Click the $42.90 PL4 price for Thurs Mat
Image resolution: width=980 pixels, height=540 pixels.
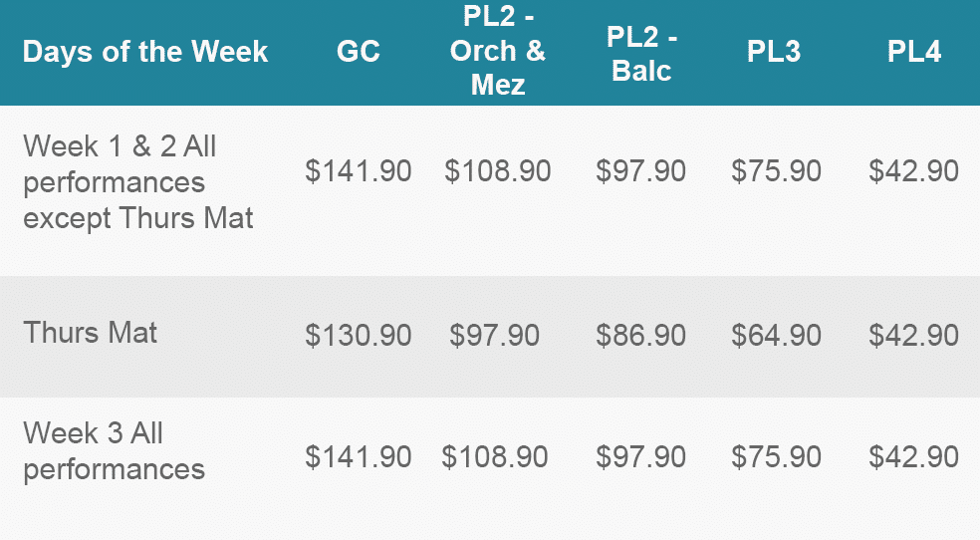913,336
